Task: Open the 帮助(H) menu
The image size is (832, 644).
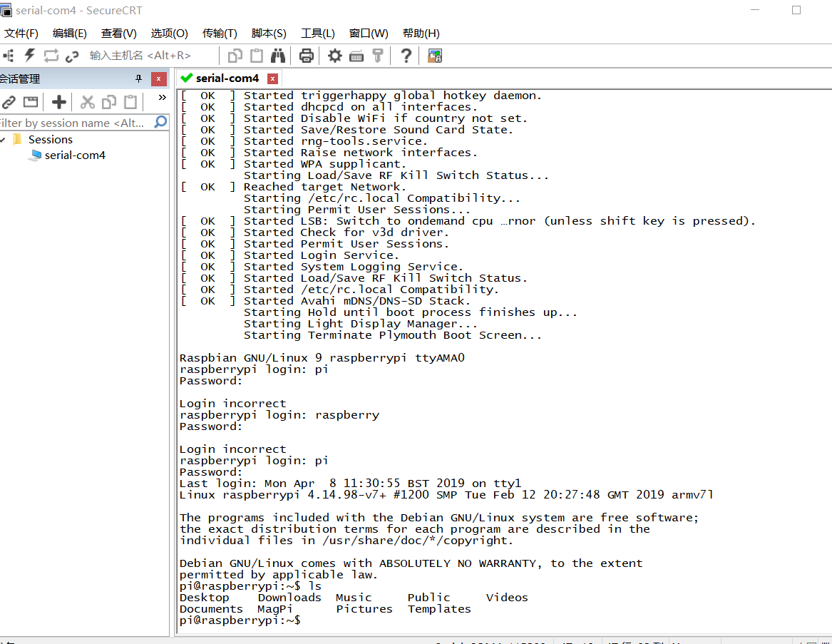Action: coord(421,34)
